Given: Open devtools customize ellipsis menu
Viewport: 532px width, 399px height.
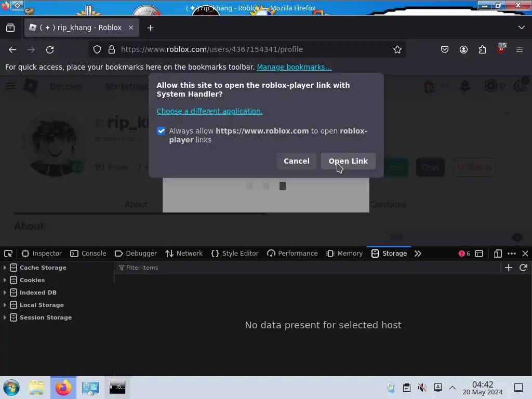Looking at the screenshot, I should 512,254.
